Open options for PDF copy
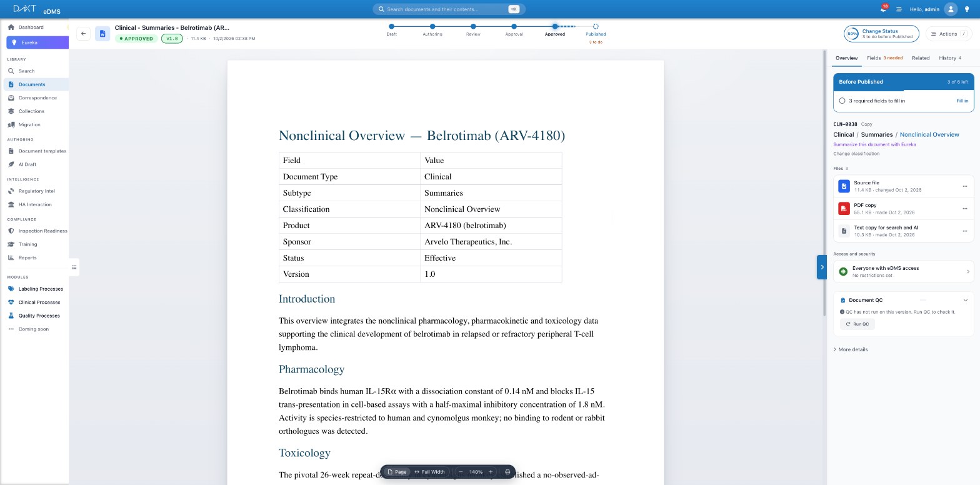980x485 pixels. coord(964,209)
